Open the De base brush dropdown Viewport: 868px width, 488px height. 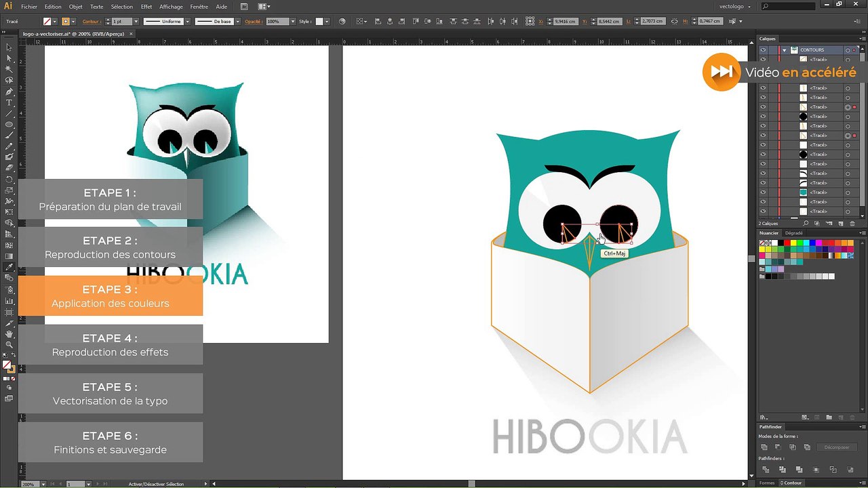tap(239, 22)
